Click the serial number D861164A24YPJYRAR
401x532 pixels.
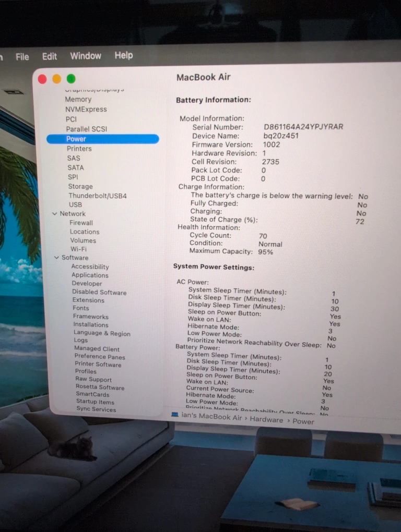click(x=303, y=127)
